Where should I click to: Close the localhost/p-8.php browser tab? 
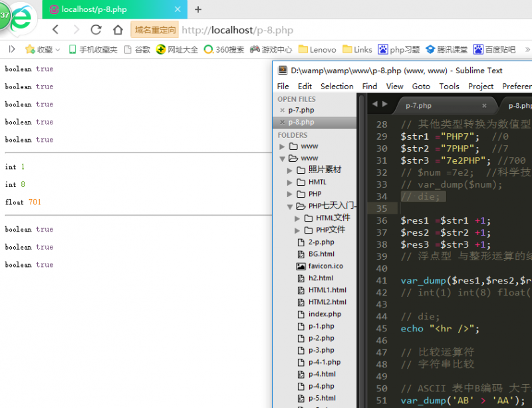[178, 9]
